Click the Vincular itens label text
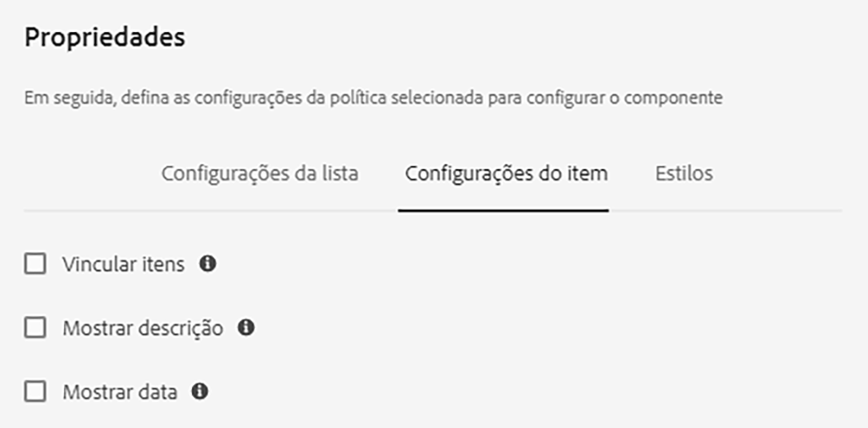This screenshot has height=428, width=868. pos(123,264)
